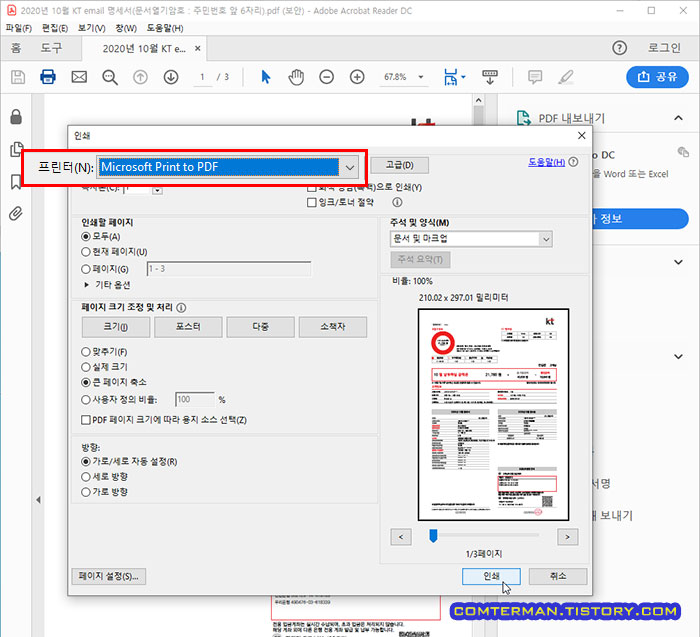Select the Pages range radio button
The image size is (700, 637).
pyautogui.click(x=86, y=269)
